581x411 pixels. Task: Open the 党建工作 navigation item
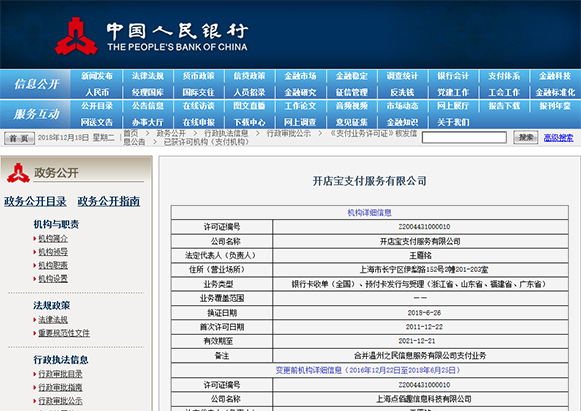pyautogui.click(x=453, y=92)
